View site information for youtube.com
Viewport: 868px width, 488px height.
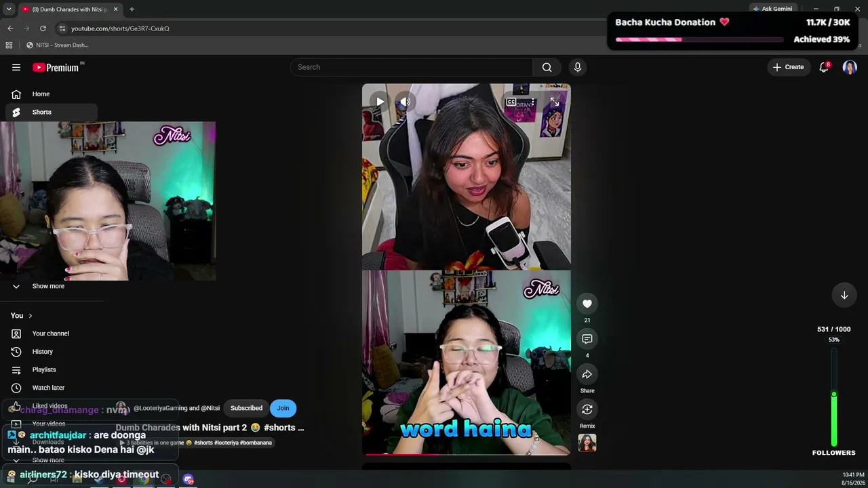[62, 28]
